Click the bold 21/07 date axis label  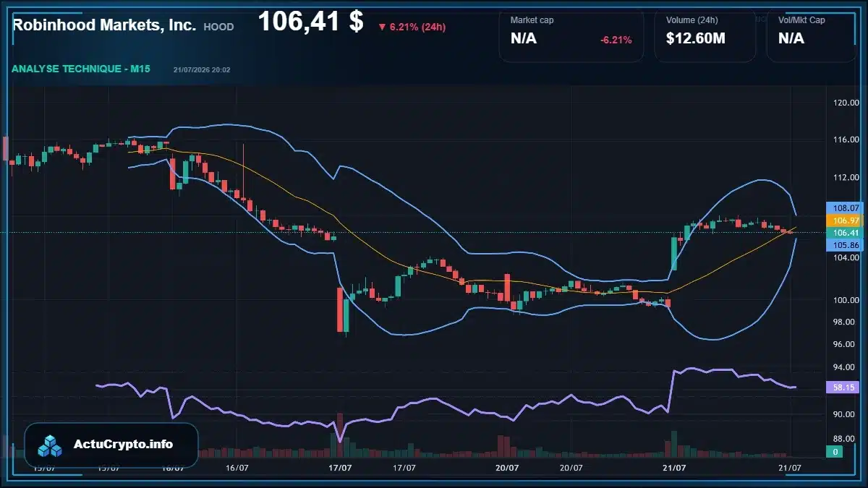pyautogui.click(x=674, y=468)
